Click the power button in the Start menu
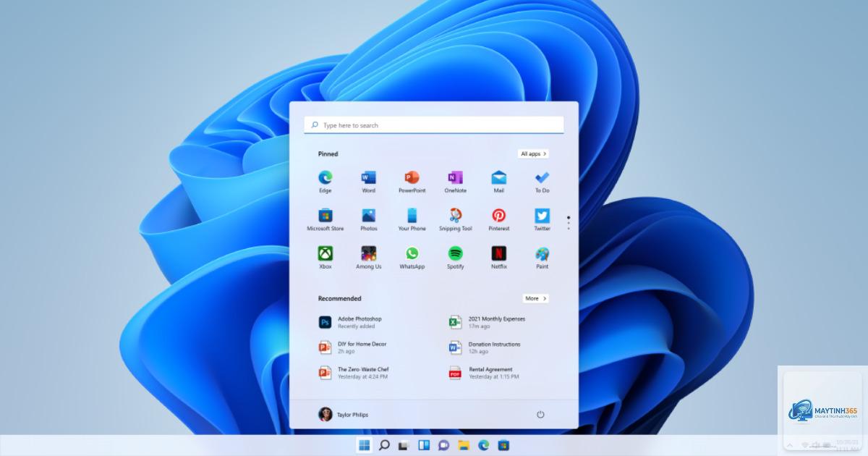The height and width of the screenshot is (456, 868). point(540,415)
